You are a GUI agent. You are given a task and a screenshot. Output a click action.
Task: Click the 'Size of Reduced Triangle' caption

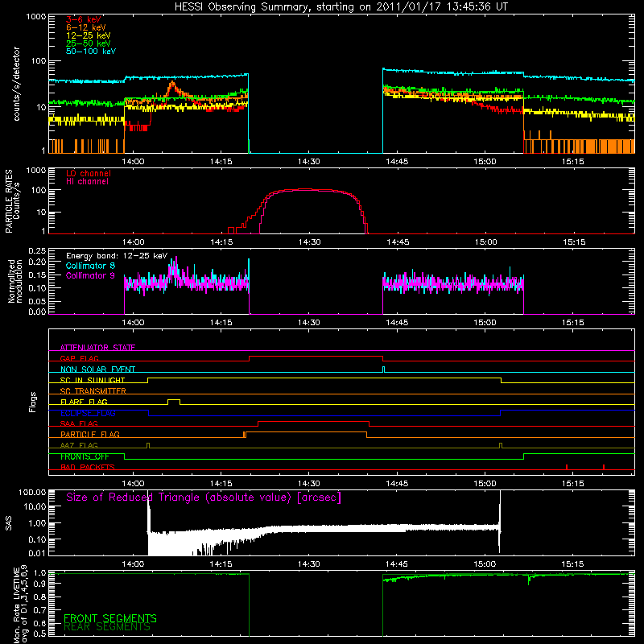(x=204, y=497)
